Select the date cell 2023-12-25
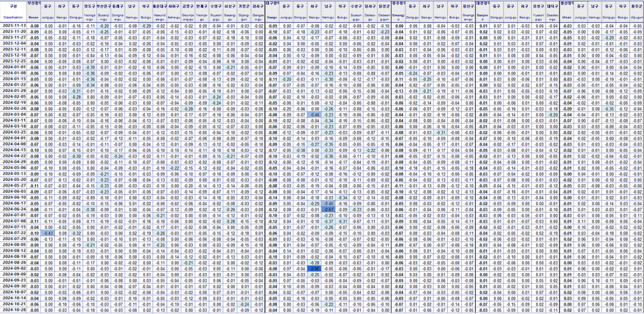This screenshot has width=644, height=314. (13, 61)
